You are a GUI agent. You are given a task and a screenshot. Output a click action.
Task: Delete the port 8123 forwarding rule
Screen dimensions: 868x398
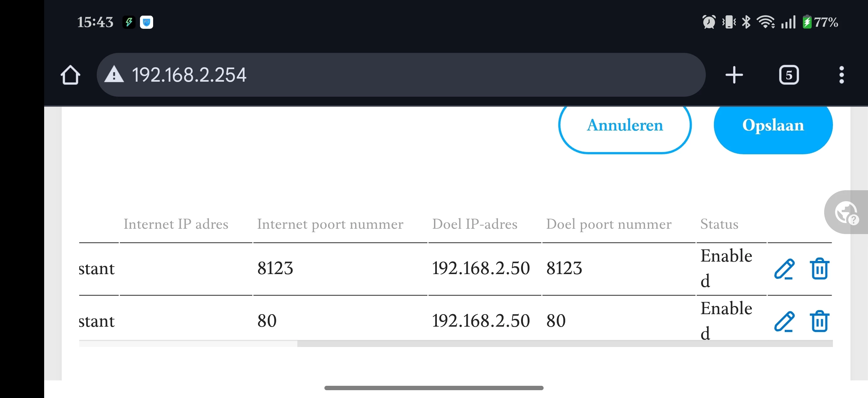(x=819, y=269)
